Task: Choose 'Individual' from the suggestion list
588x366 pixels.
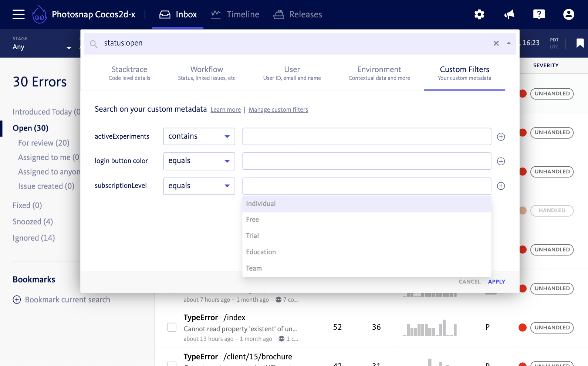Action: (x=366, y=204)
